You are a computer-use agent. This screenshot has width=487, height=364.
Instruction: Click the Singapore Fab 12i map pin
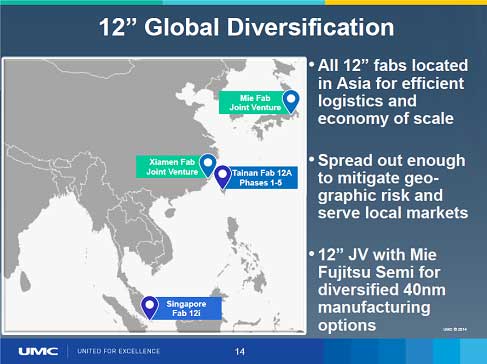click(x=150, y=307)
